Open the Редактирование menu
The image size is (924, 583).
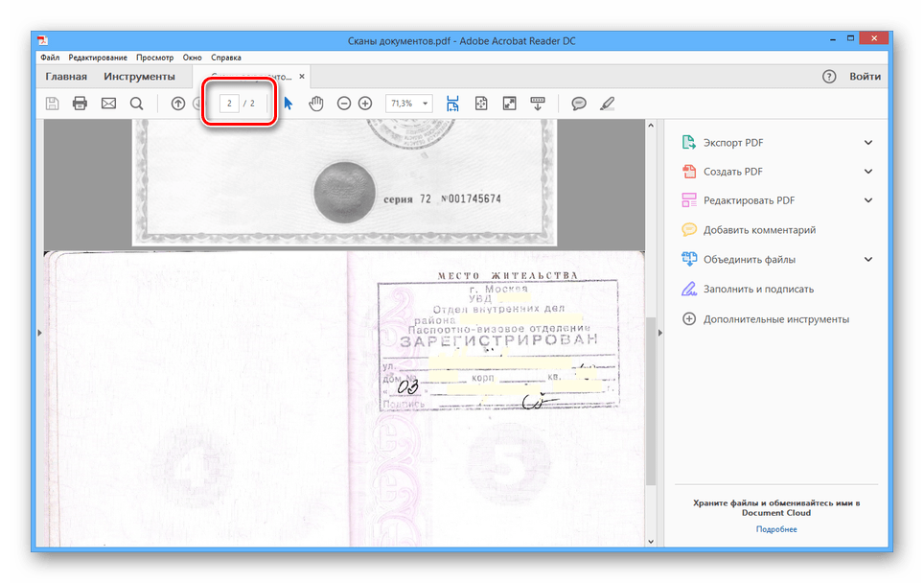click(x=98, y=58)
